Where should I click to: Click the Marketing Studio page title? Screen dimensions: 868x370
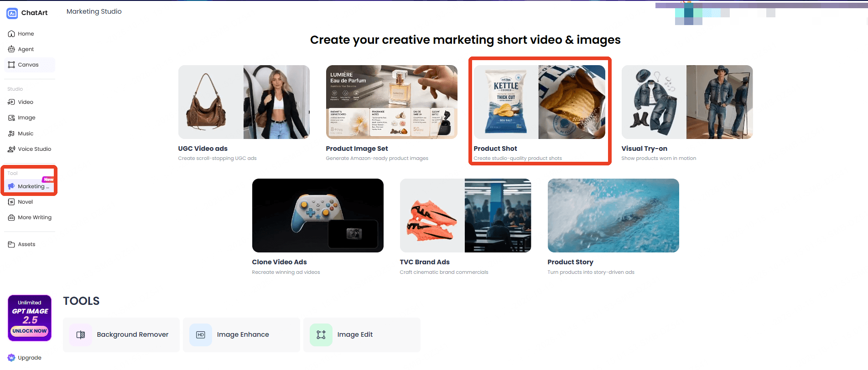pyautogui.click(x=94, y=11)
